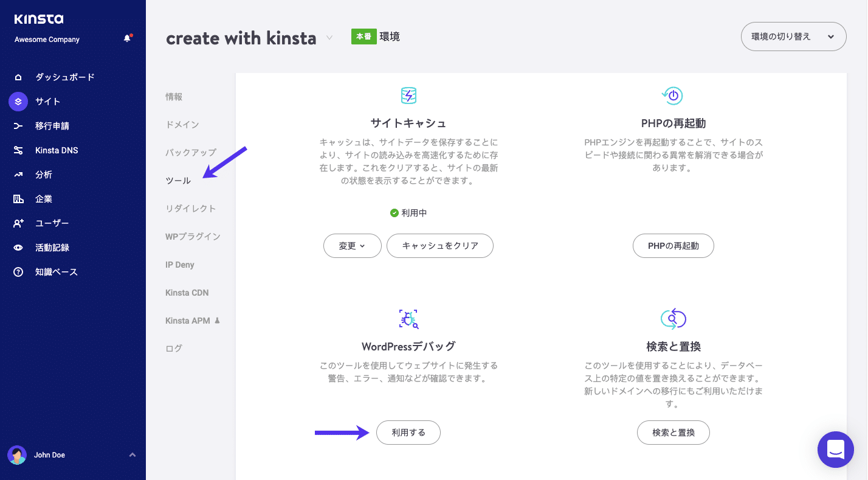Click the 分析 analytics chart icon
Viewport: 868px width, 480px height.
click(18, 175)
